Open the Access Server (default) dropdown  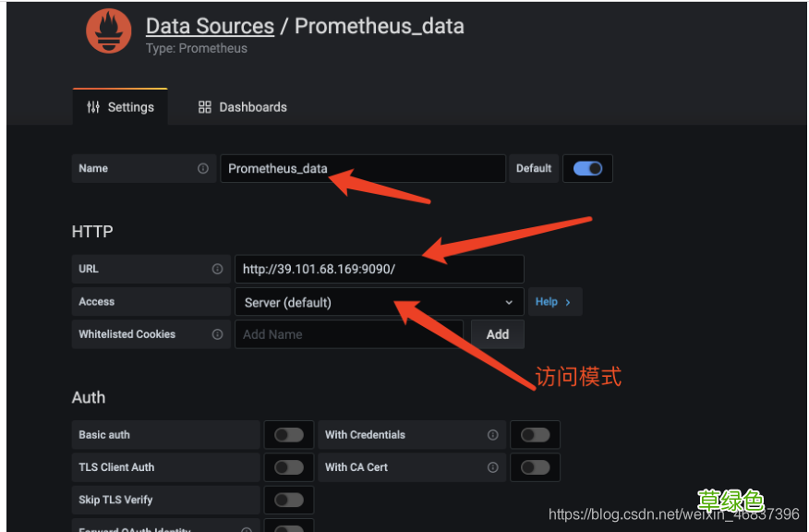click(380, 302)
